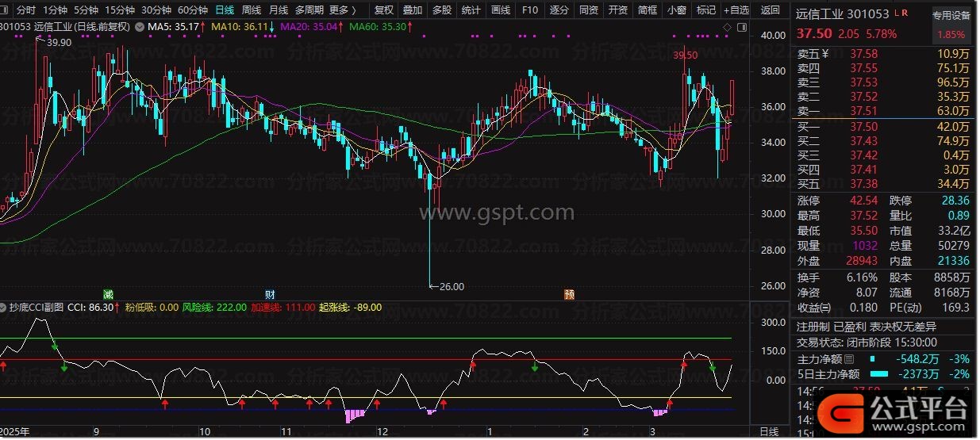Toggle 叠加 overlay comparison
The height and width of the screenshot is (440, 980).
412,10
